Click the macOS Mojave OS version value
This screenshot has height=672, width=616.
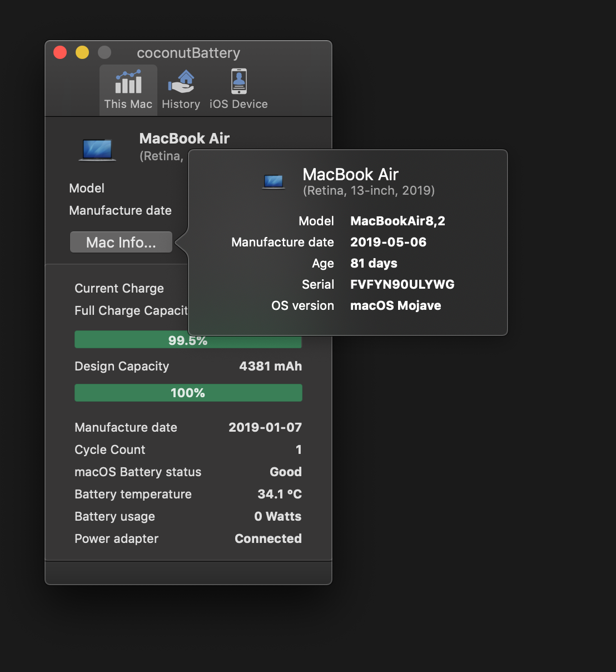[x=395, y=305]
